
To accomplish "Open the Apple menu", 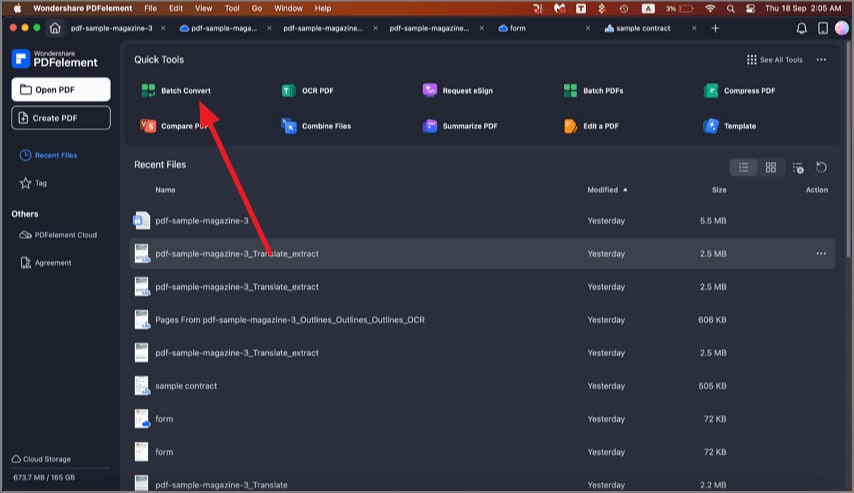I will 17,8.
